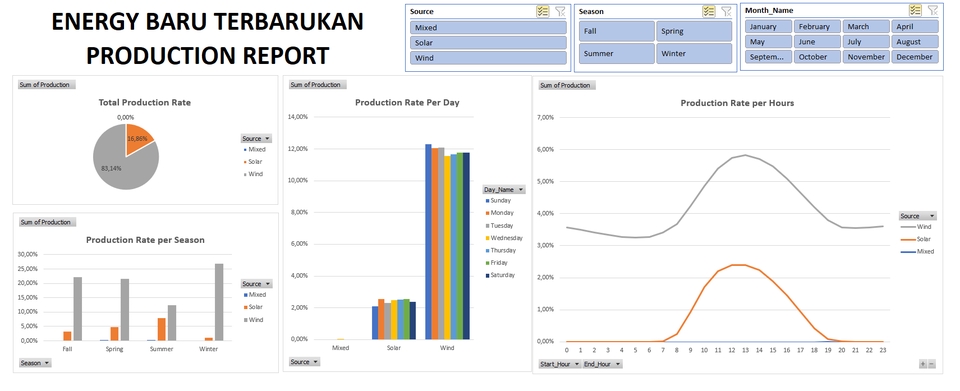Filter by Mixed in Source slicer

489,28
